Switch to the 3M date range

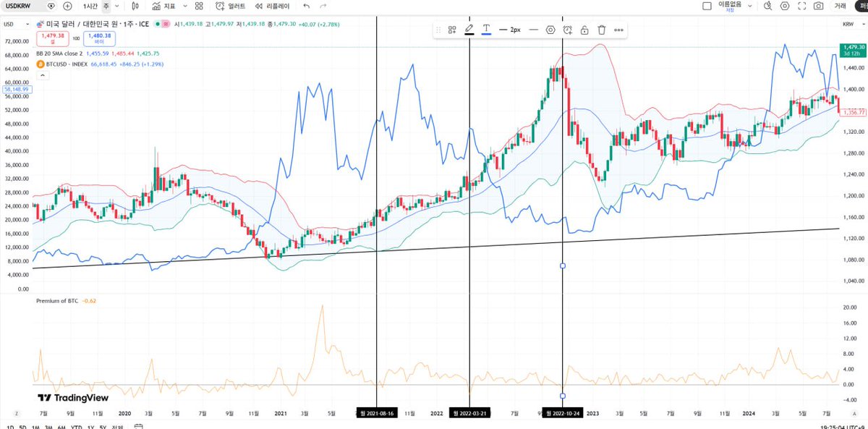(48, 426)
